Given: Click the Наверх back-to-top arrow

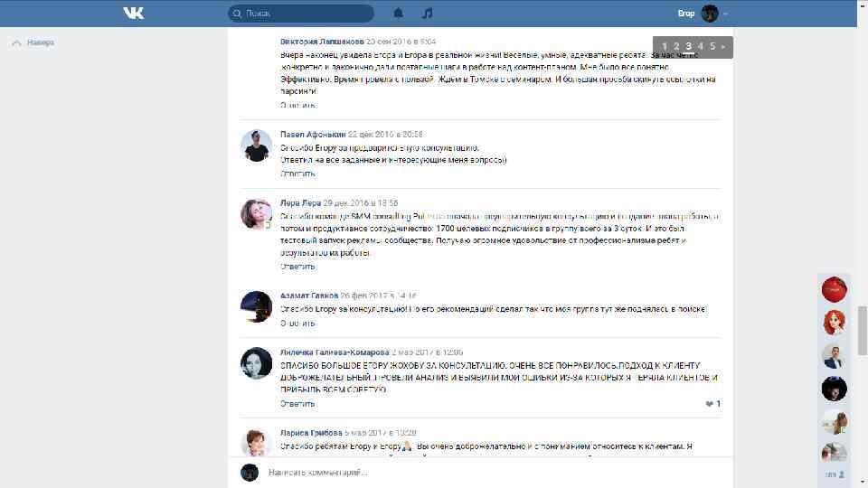Looking at the screenshot, I should (x=16, y=42).
